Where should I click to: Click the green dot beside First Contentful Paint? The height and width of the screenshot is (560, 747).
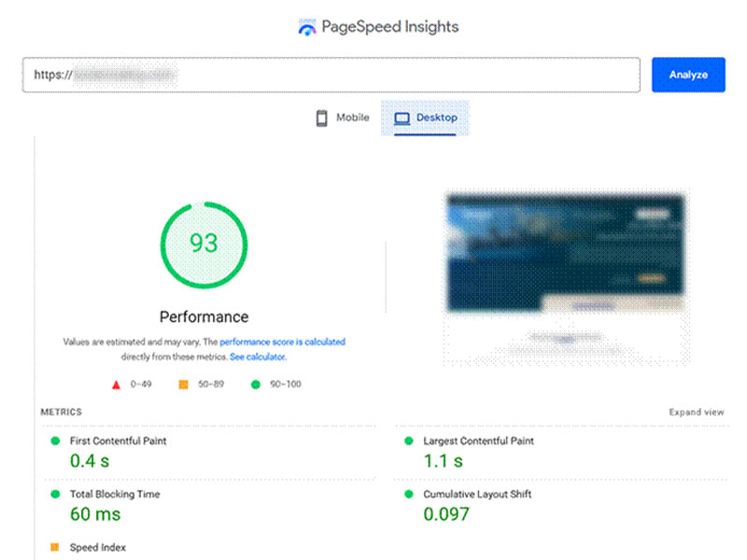coord(55,441)
